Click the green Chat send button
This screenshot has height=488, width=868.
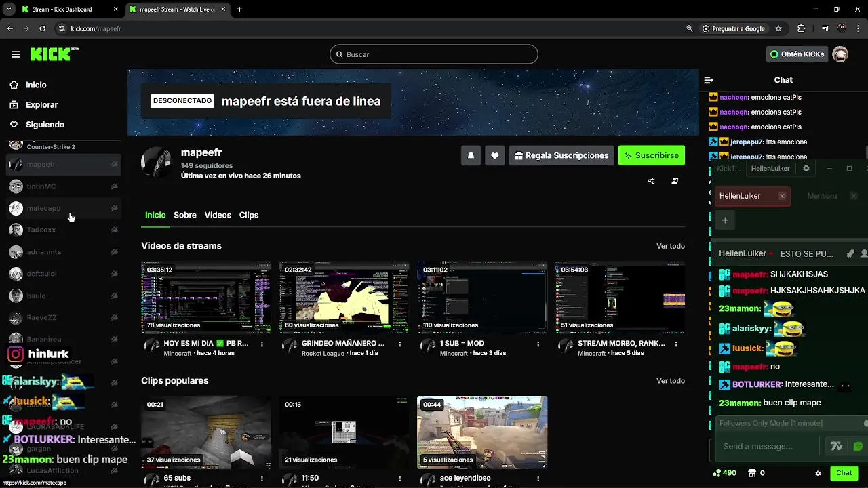click(844, 473)
